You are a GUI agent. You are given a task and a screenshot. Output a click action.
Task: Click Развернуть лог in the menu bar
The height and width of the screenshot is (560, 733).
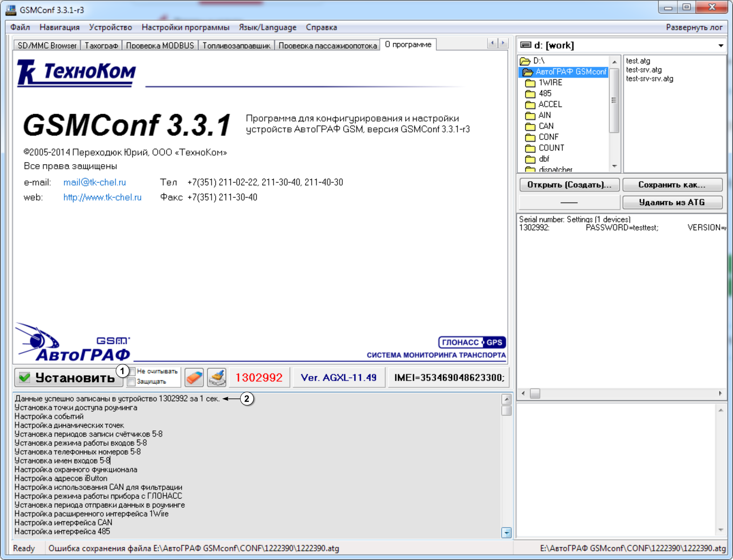tap(694, 27)
